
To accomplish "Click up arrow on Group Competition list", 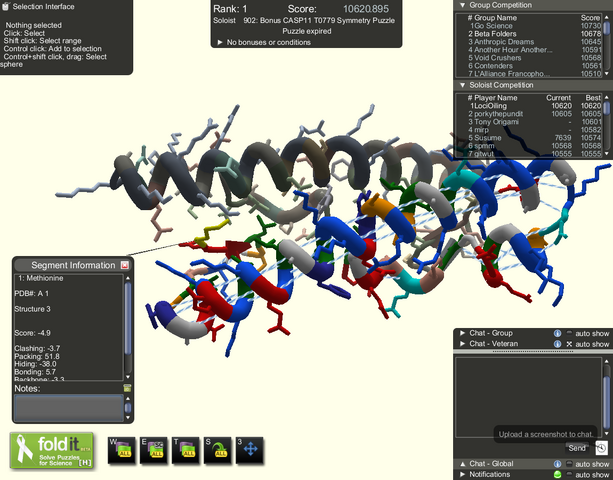I will coord(607,17).
